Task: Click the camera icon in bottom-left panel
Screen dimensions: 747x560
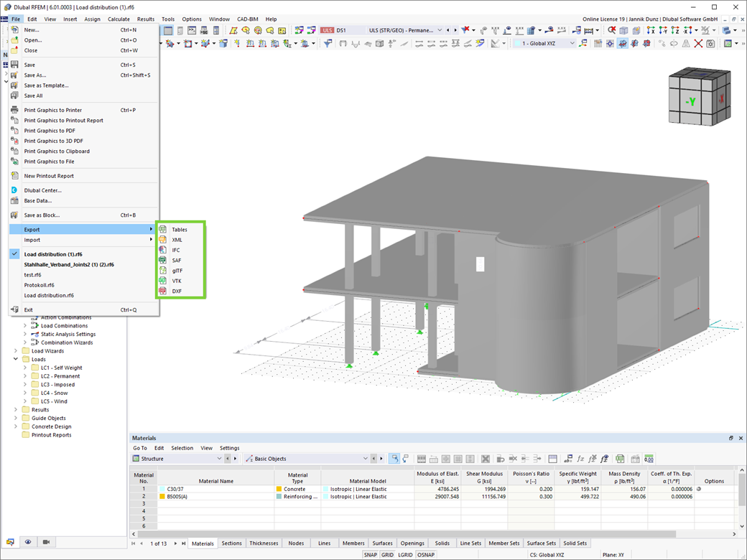Action: (x=46, y=542)
